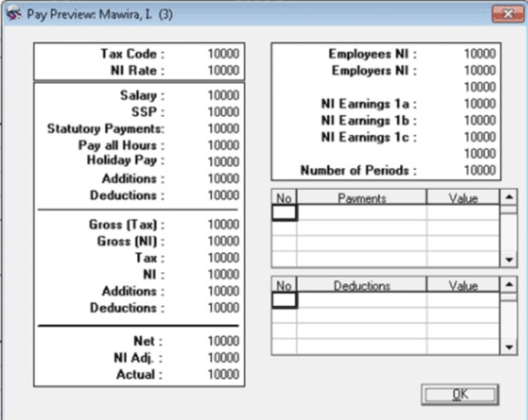
Task: Click the Deductions column header
Action: coord(362,285)
